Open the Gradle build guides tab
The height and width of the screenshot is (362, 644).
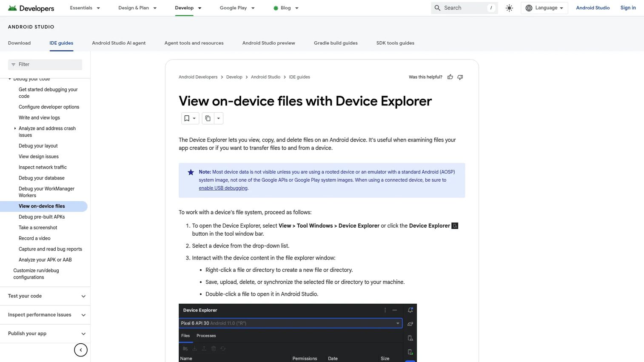336,43
